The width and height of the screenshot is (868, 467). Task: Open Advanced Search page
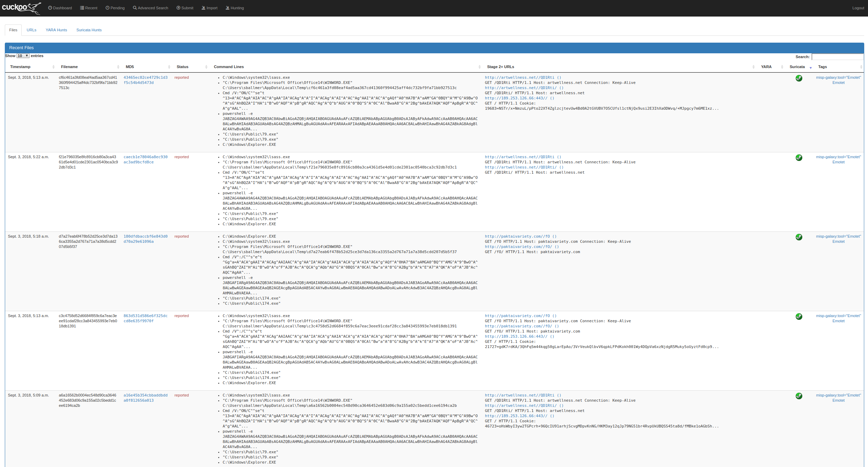150,8
